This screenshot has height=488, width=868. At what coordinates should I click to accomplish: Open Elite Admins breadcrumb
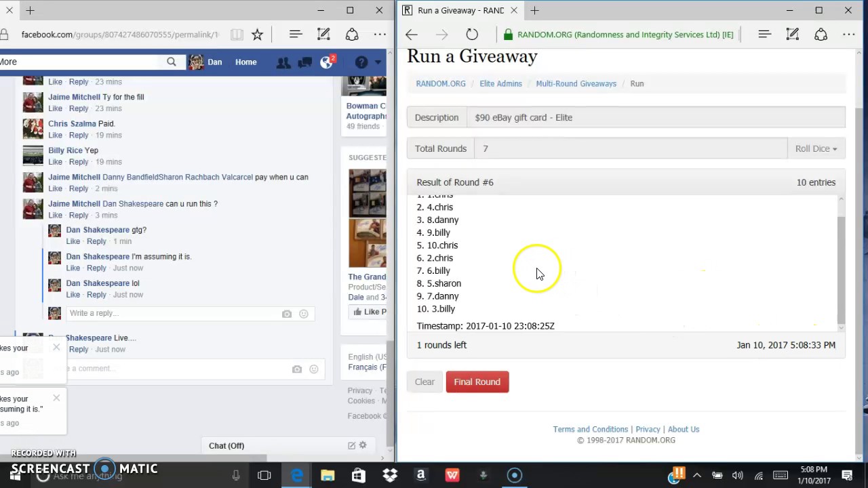[x=500, y=83]
